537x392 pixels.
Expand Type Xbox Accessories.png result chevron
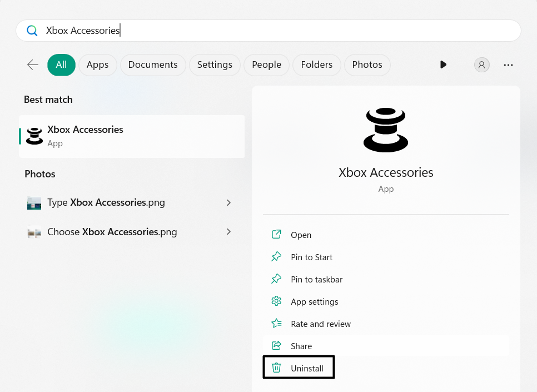(228, 202)
